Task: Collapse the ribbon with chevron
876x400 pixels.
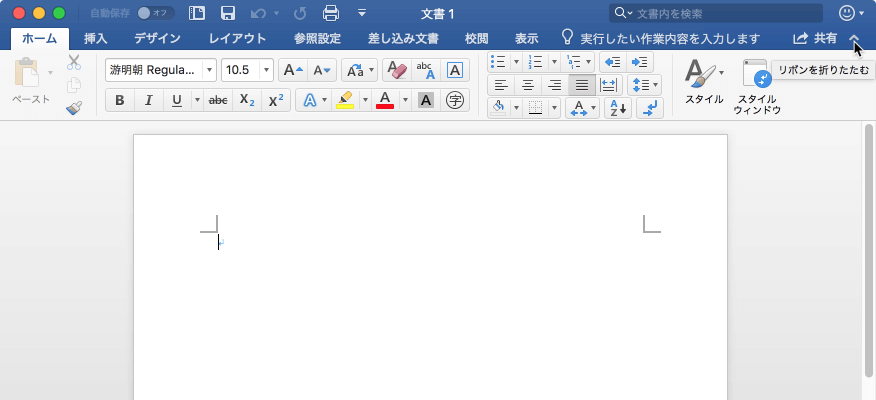Action: point(854,39)
